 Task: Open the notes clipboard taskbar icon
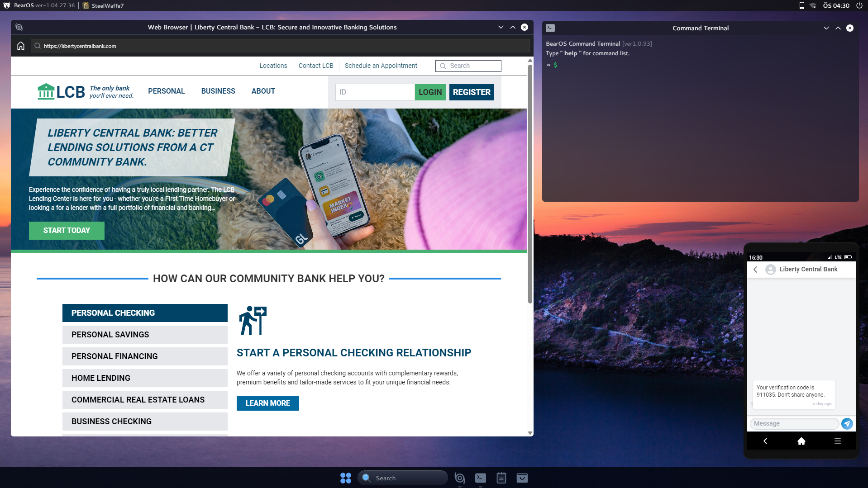(501, 478)
